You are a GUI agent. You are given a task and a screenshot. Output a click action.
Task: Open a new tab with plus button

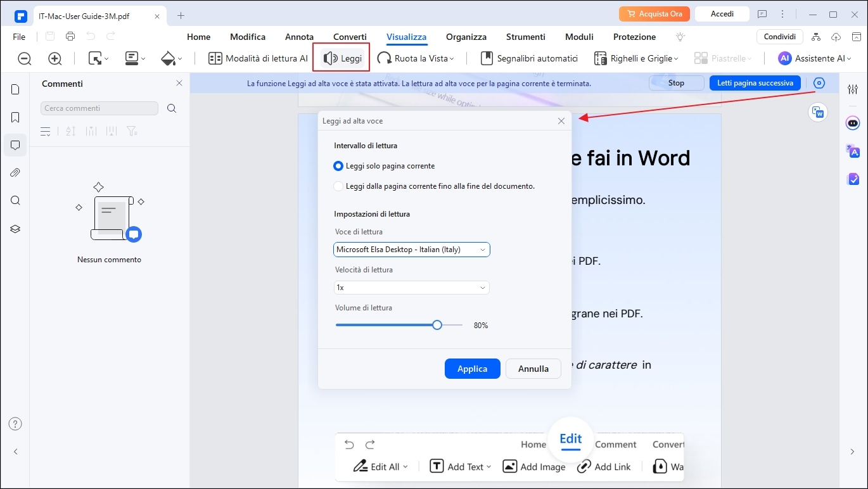[x=181, y=15]
